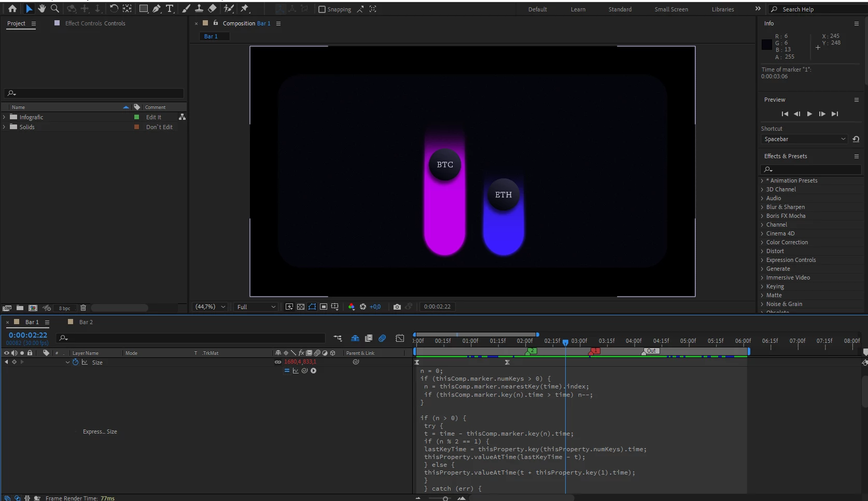Step forward one frame in Preview
Viewport: 868px width, 501px height.
point(822,114)
